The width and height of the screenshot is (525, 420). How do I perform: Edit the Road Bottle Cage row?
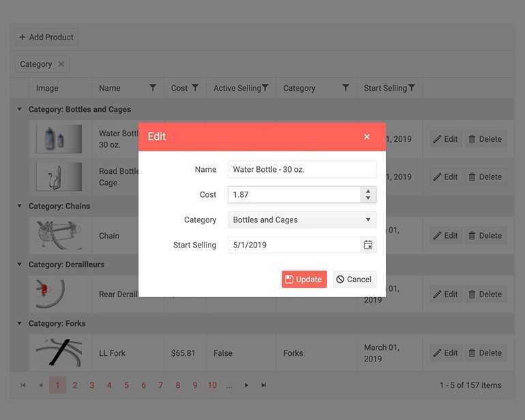point(446,177)
